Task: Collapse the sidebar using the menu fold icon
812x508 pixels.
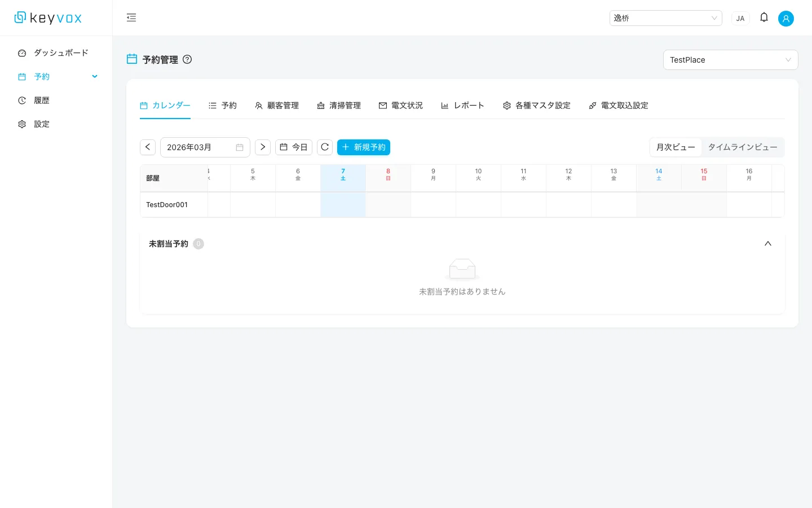Action: tap(131, 17)
